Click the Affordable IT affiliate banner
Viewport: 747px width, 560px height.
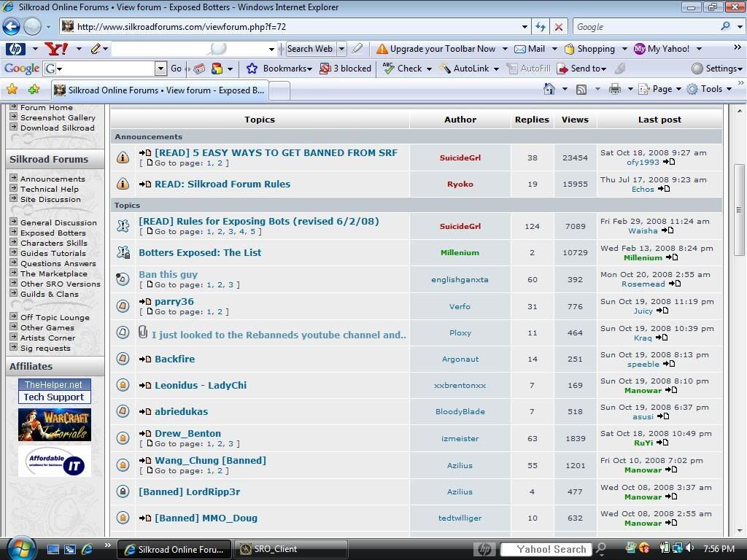pyautogui.click(x=54, y=461)
